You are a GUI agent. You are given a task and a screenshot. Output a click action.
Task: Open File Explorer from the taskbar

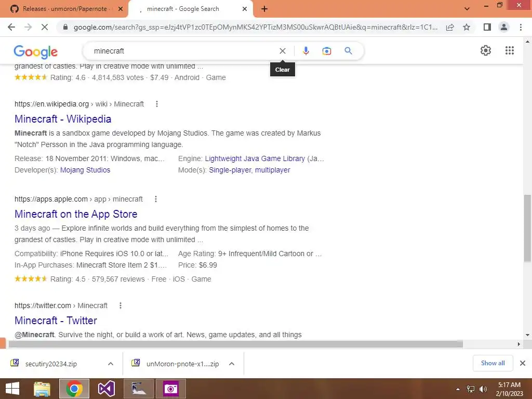[42, 389]
